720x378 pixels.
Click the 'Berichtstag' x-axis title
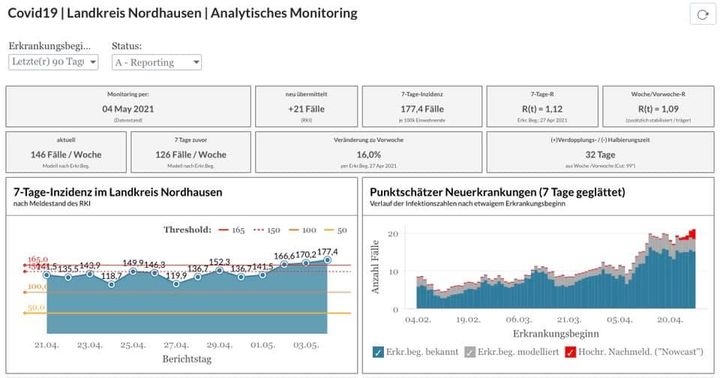[187, 359]
